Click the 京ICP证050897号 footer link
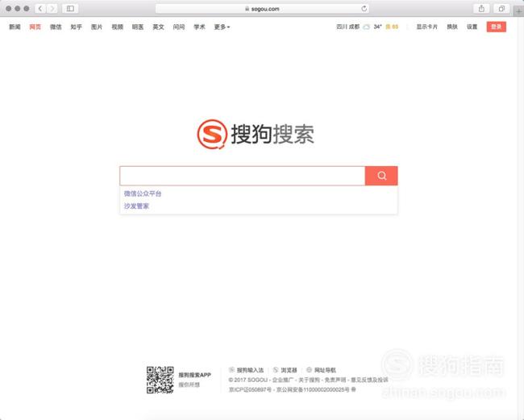The image size is (524, 420). [x=250, y=389]
